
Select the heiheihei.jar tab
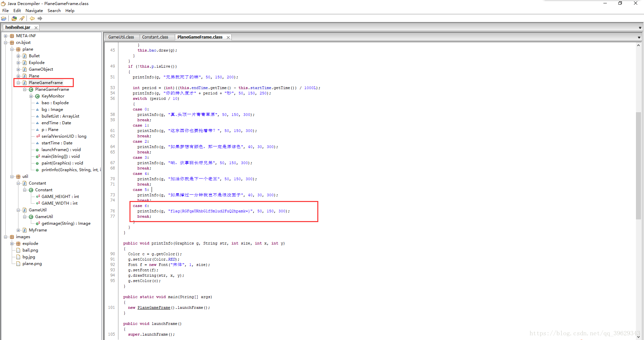18,27
